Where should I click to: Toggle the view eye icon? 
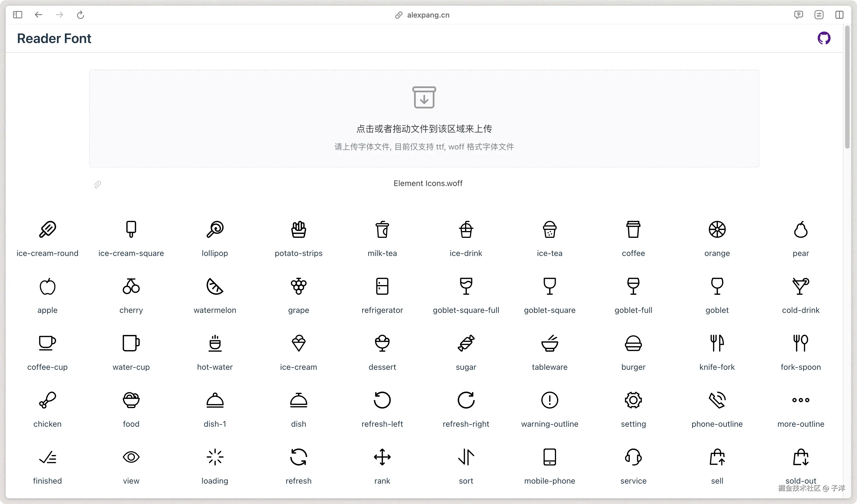click(131, 457)
